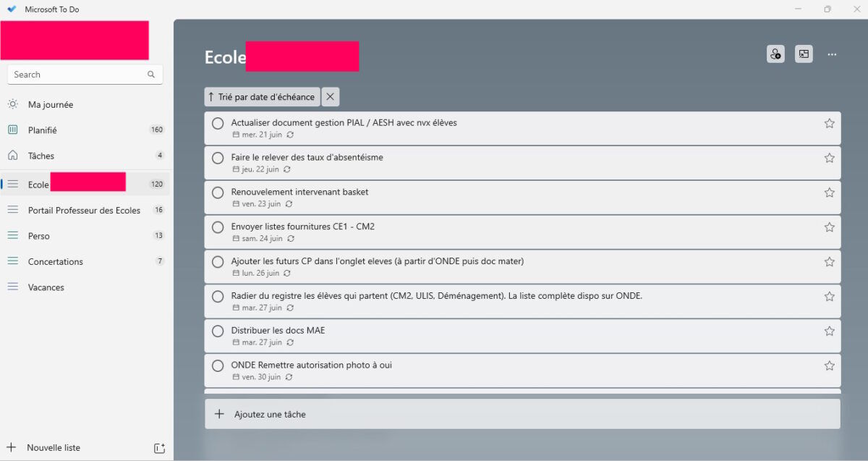Create a new group icon beside Nouvelle liste
This screenshot has height=461, width=868.
pyautogui.click(x=160, y=448)
